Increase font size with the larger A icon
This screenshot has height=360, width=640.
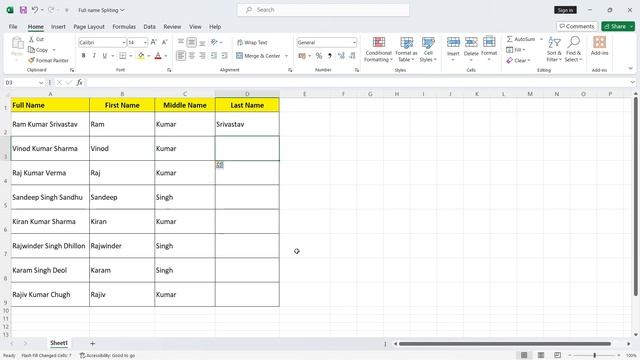[154, 42]
